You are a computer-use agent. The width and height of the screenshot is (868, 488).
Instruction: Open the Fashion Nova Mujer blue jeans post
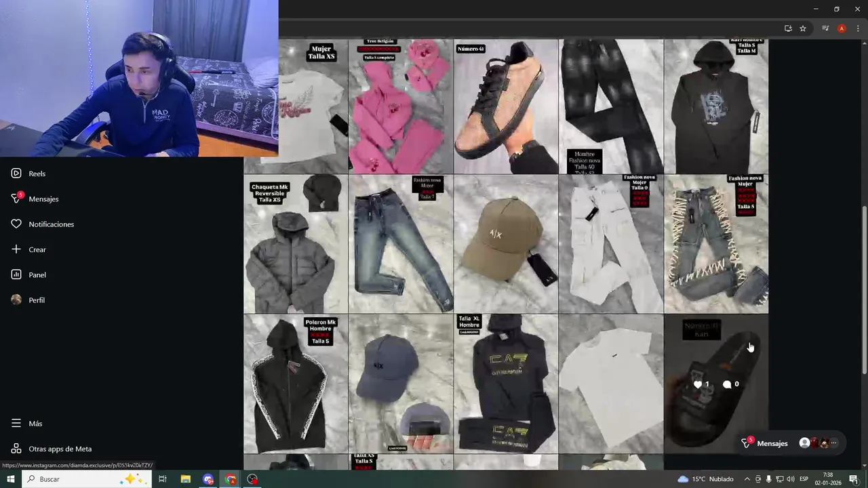(401, 244)
